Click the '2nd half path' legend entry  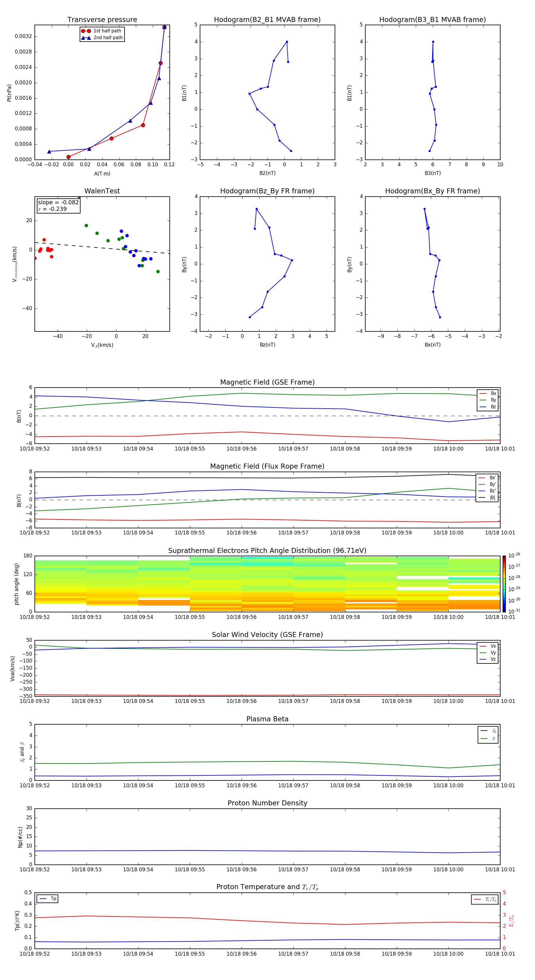(x=102, y=38)
